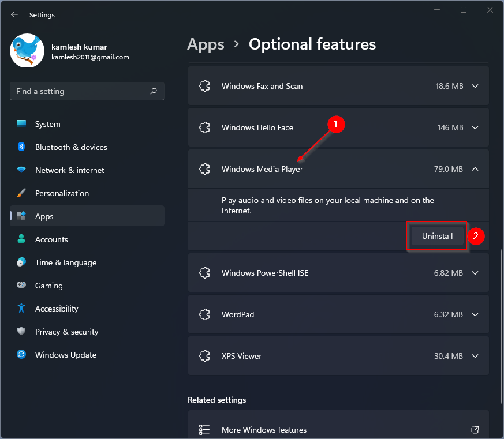Expand the WordPad feature details
Viewport: 504px width, 439px height.
(475, 314)
